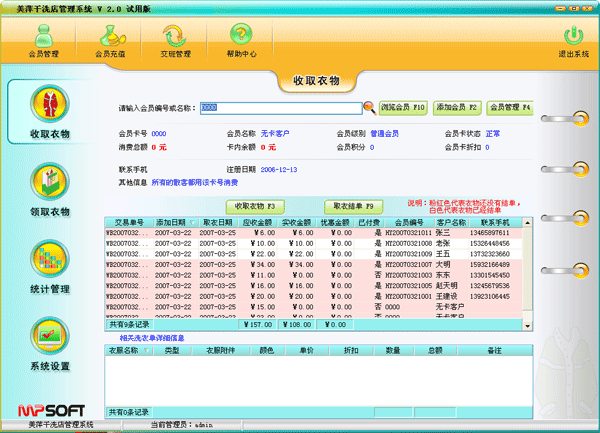This screenshot has width=600, height=433.
Task: Open 会员管理 icon in the top toolbar
Action: click(x=41, y=41)
